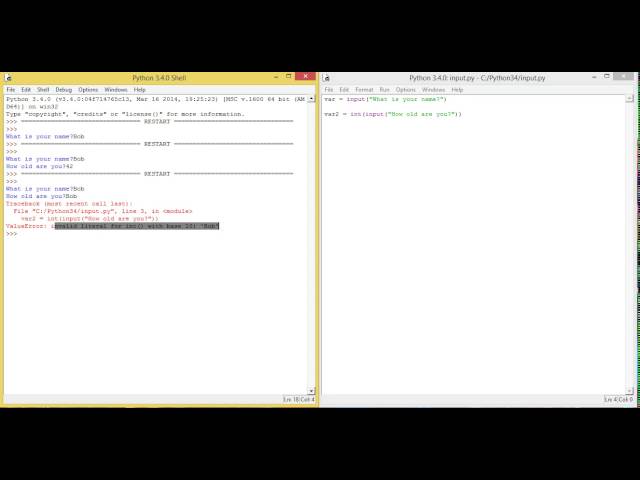Click the editor scrollbar up arrow
The image size is (640, 480).
pos(629,99)
